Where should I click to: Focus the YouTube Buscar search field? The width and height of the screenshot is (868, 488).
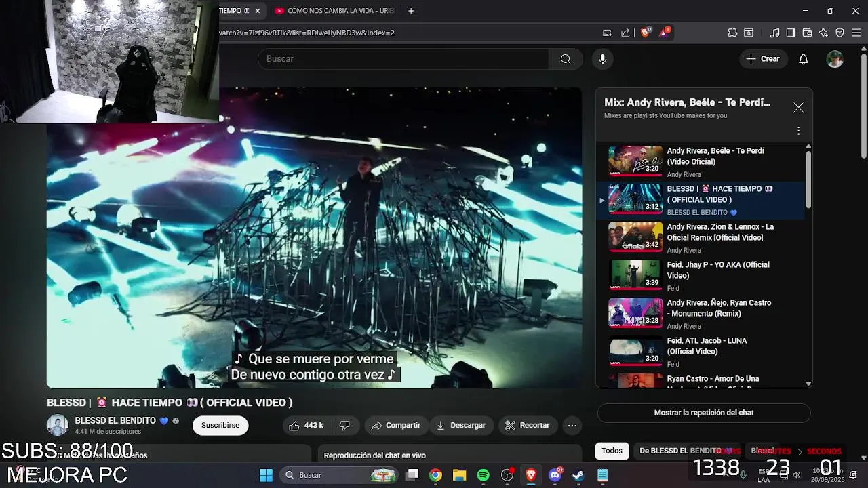[x=403, y=59]
